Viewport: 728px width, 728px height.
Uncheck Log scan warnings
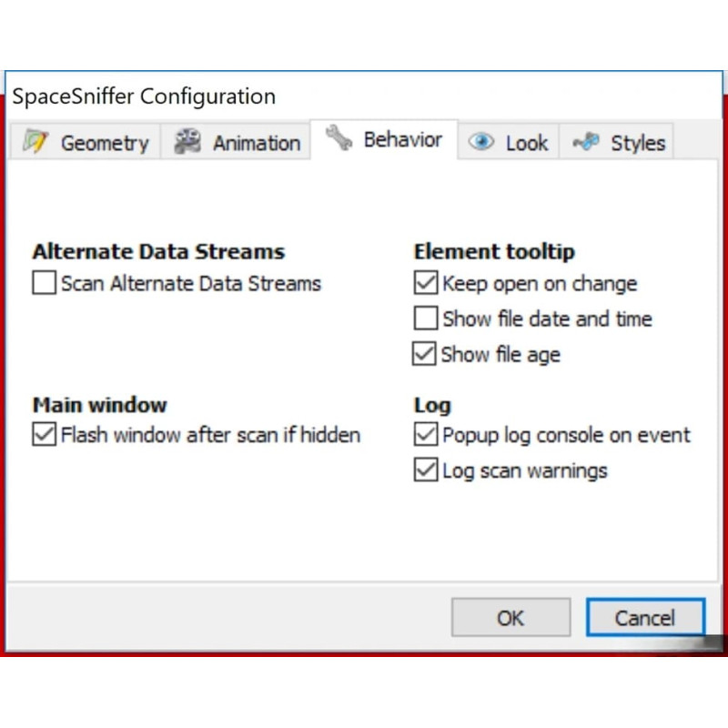(426, 470)
